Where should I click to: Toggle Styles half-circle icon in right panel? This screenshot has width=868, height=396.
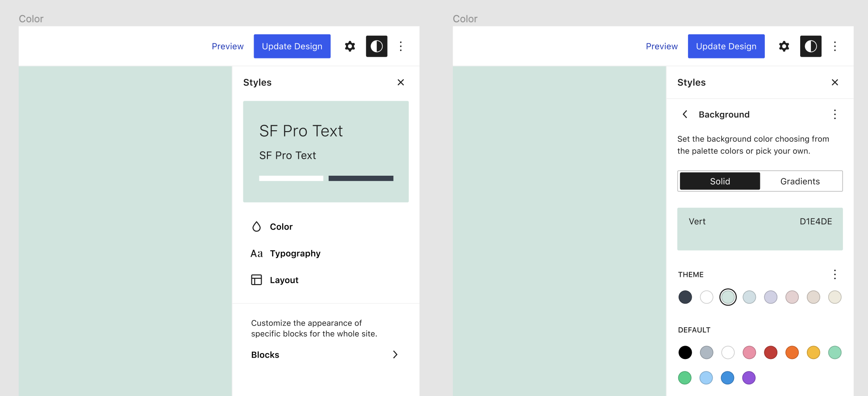(x=810, y=46)
